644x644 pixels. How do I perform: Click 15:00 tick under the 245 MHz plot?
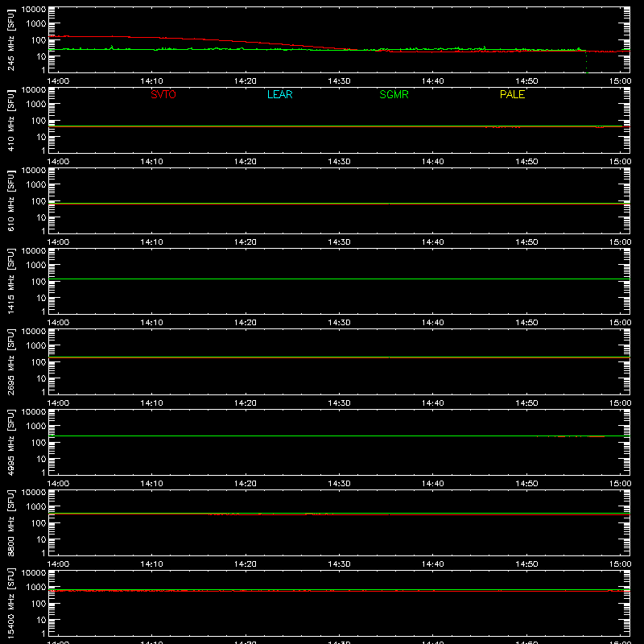620,81
